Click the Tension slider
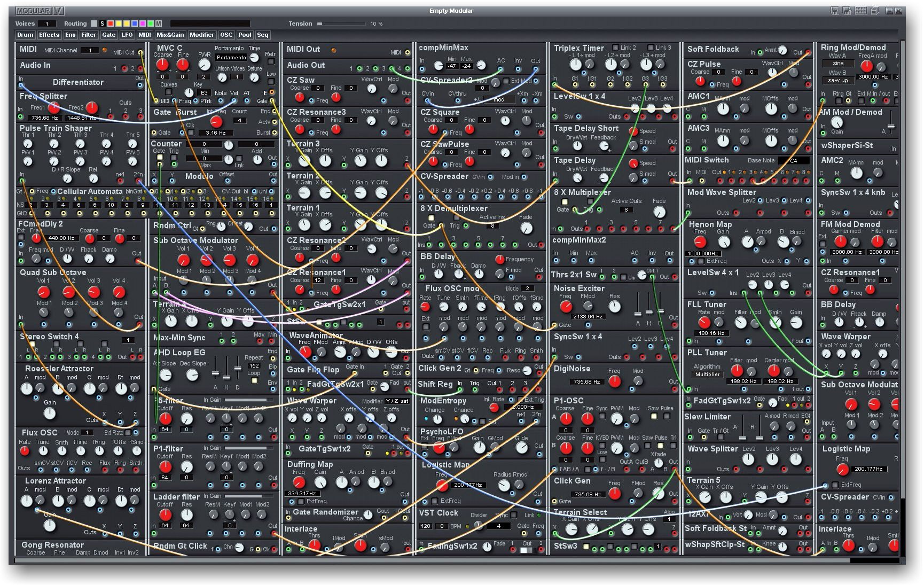This screenshot has width=924, height=585. coord(341,24)
